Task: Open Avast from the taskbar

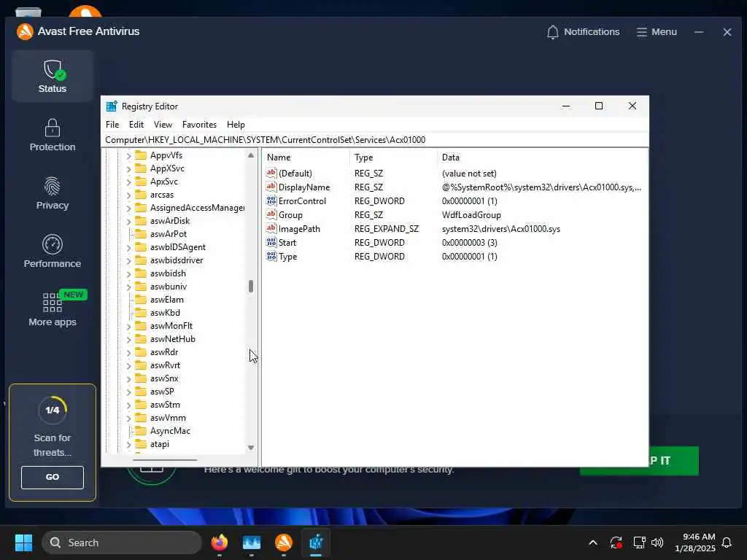Action: coord(284,542)
